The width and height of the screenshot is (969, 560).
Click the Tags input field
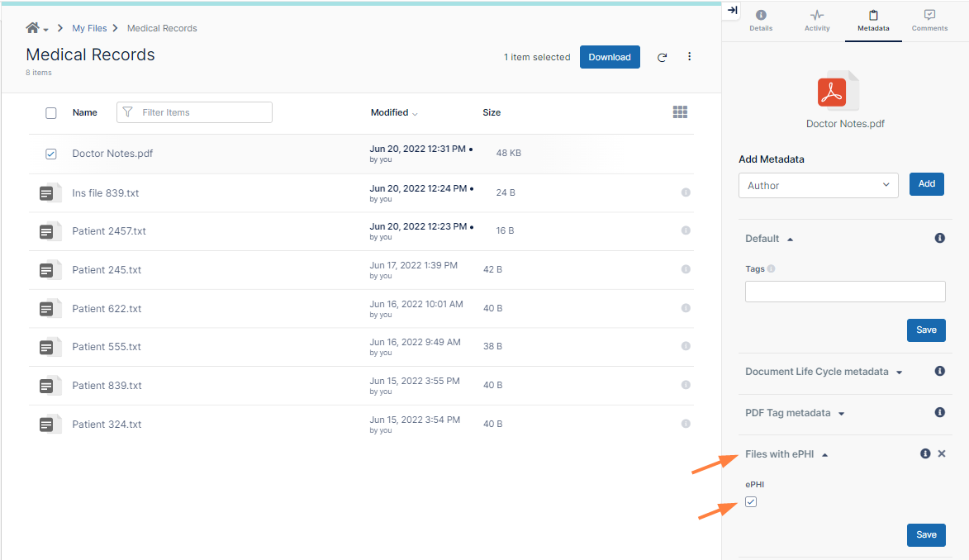844,292
